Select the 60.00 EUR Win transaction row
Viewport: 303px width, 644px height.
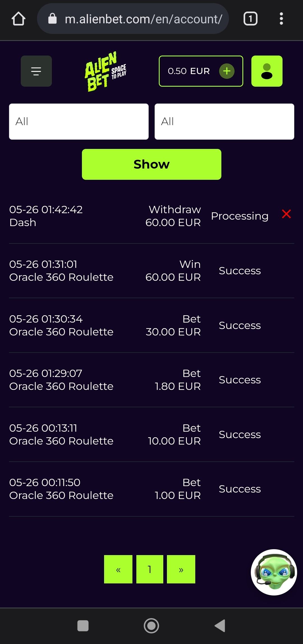click(x=151, y=271)
